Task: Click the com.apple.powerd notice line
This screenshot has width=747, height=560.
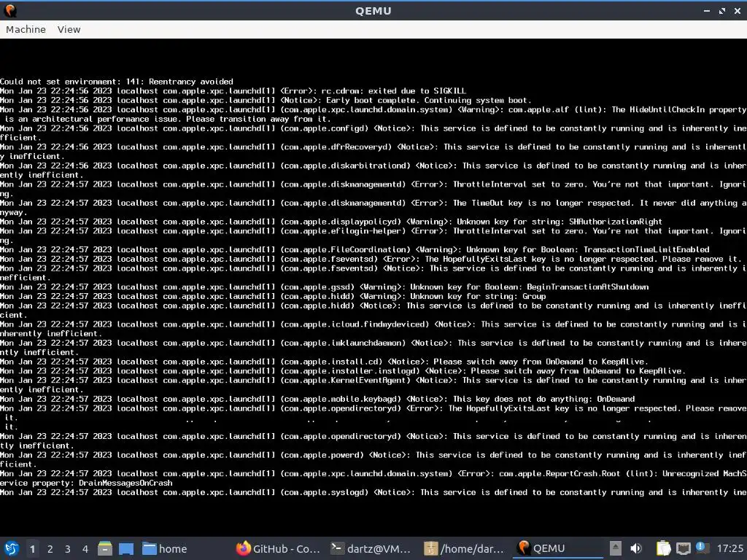Action: (x=373, y=459)
